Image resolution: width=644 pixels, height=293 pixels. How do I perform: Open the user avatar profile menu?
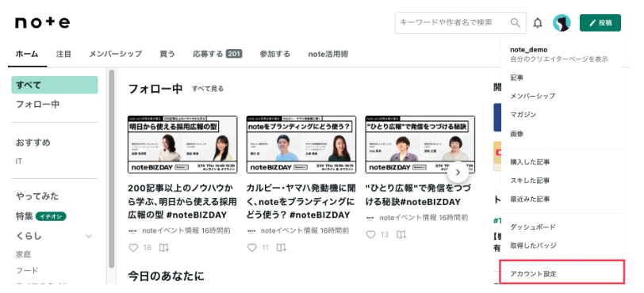point(562,23)
